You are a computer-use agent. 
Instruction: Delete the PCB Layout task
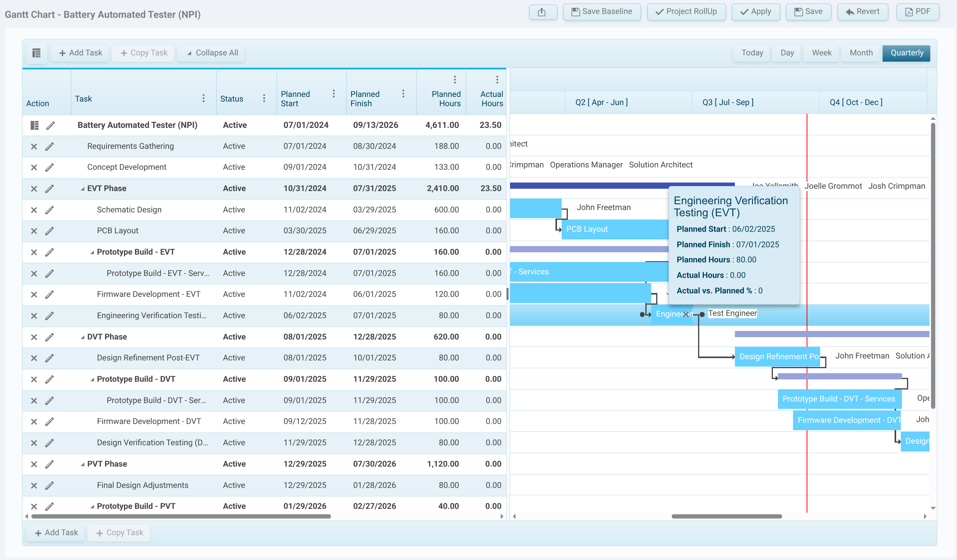pyautogui.click(x=34, y=231)
